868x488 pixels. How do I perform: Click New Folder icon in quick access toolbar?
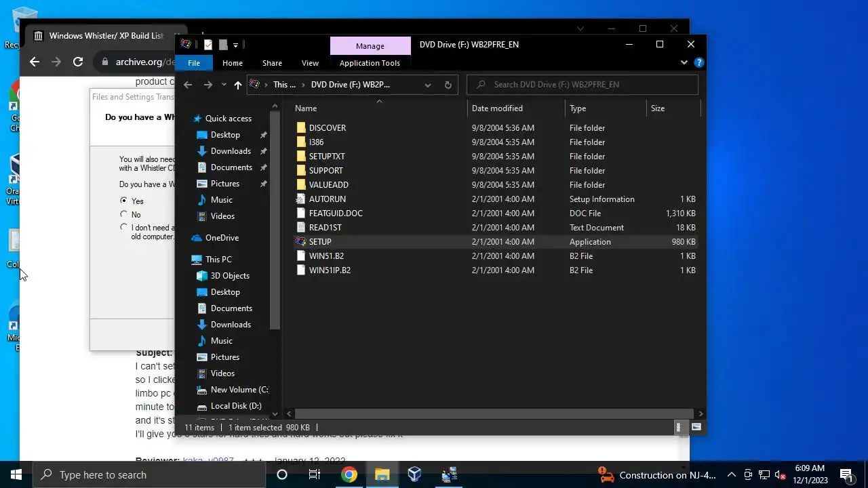point(223,45)
